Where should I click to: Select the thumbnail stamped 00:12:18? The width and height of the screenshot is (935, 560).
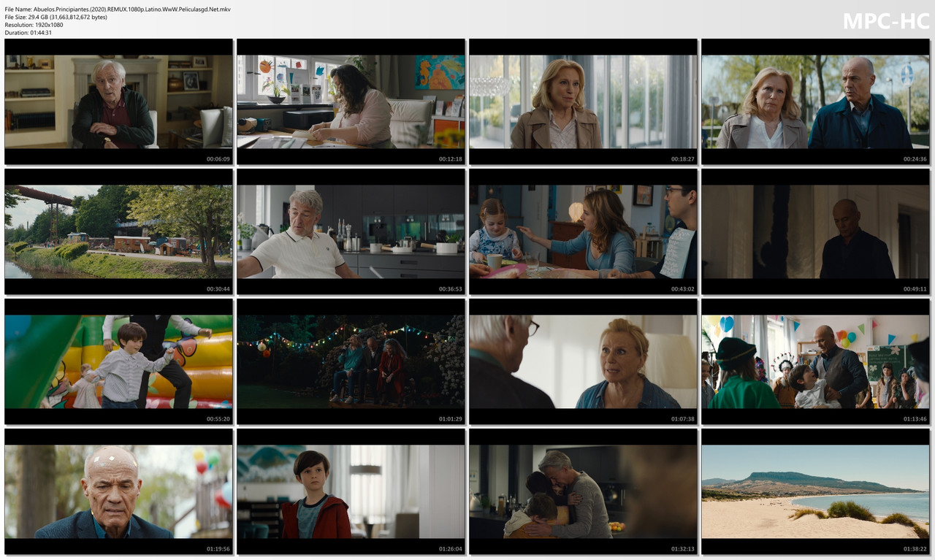click(351, 101)
